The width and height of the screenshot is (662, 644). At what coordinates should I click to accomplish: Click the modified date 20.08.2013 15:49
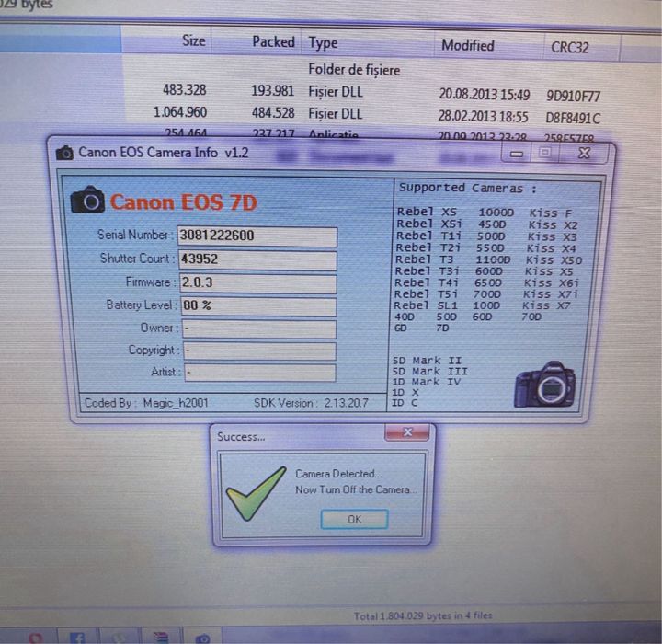click(485, 94)
